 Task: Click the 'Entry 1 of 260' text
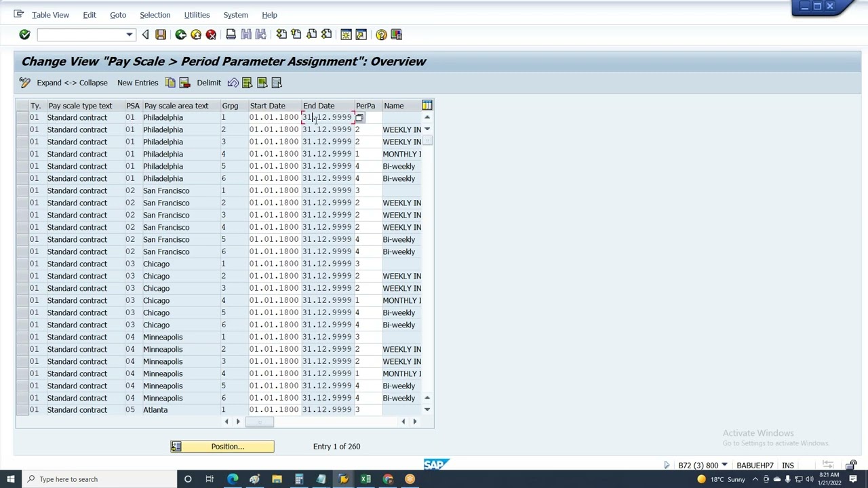point(336,447)
